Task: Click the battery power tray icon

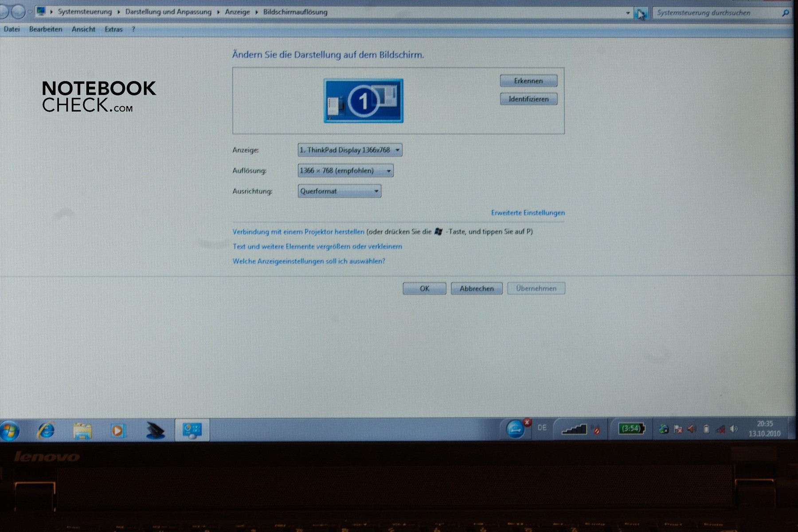Action: click(x=706, y=429)
